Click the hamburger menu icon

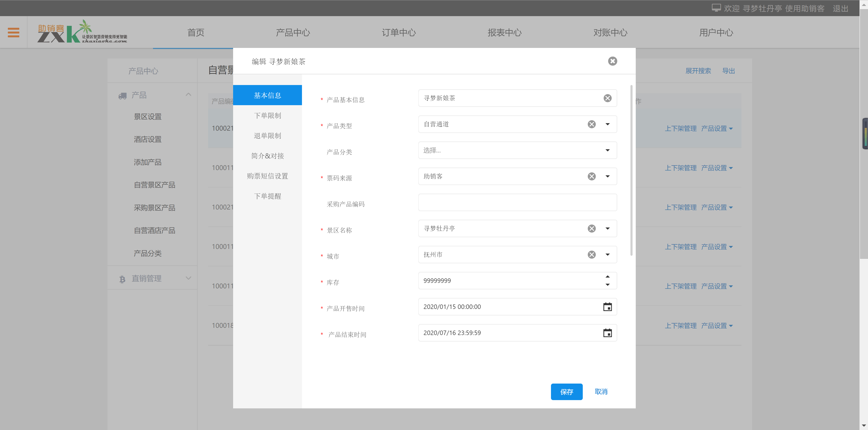point(14,32)
